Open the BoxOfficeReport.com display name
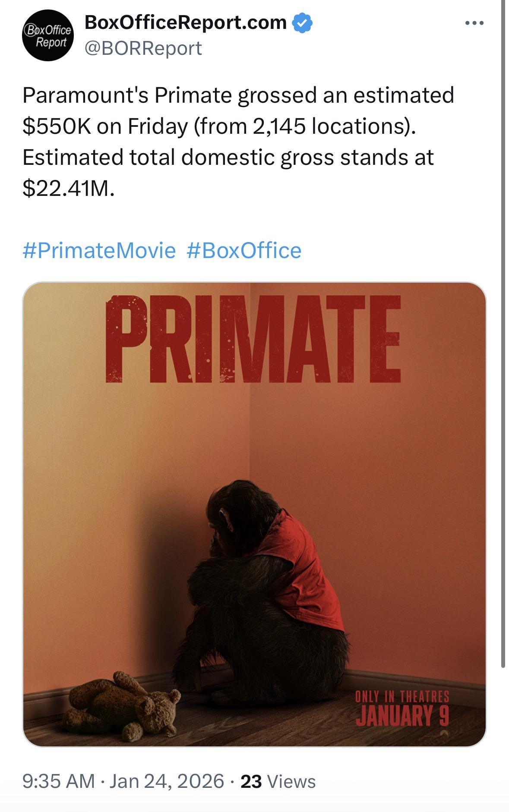The width and height of the screenshot is (509, 812). [x=186, y=22]
